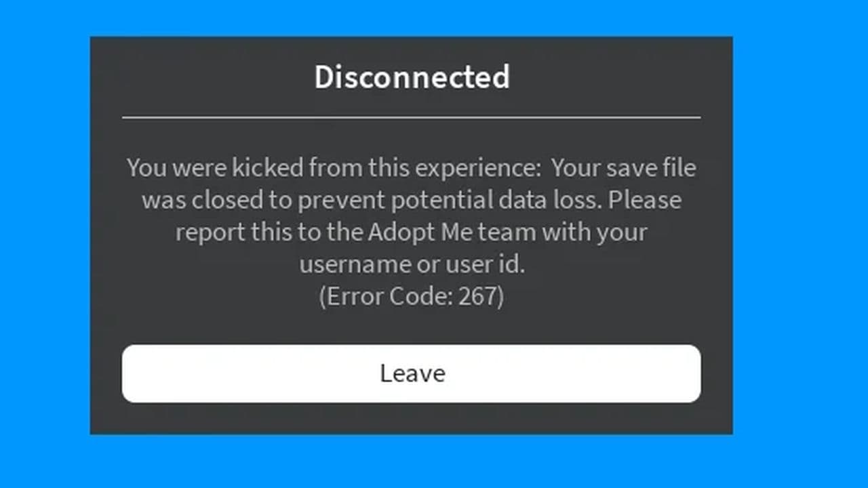
Task: Click the data loss prevention sentence
Action: (411, 199)
